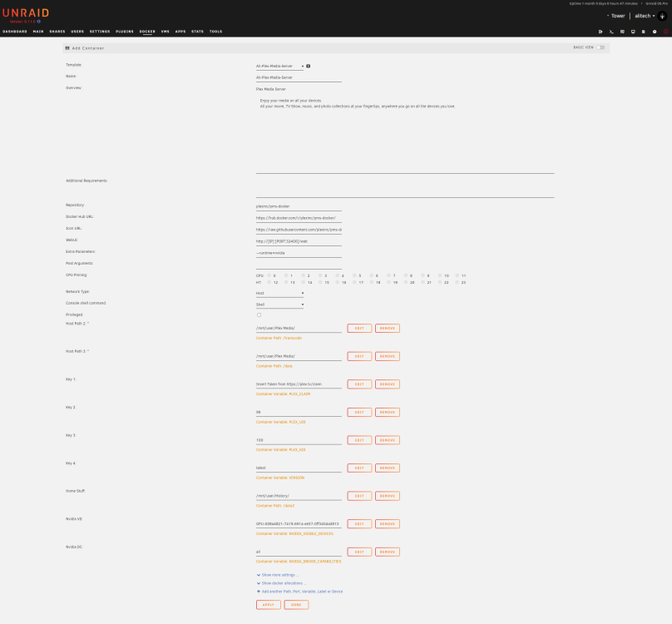Open the alltech user dropdown
The width and height of the screenshot is (672, 624).
(645, 16)
